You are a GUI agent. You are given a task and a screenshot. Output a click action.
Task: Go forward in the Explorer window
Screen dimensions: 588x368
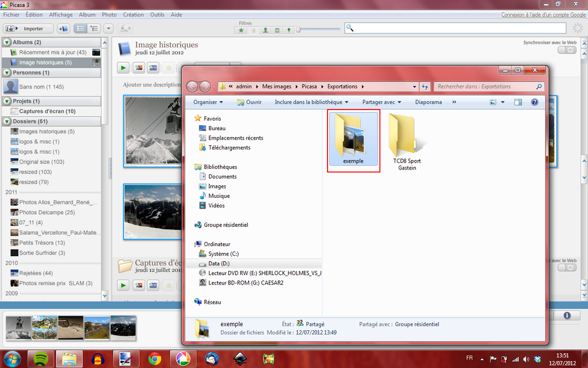[x=205, y=87]
